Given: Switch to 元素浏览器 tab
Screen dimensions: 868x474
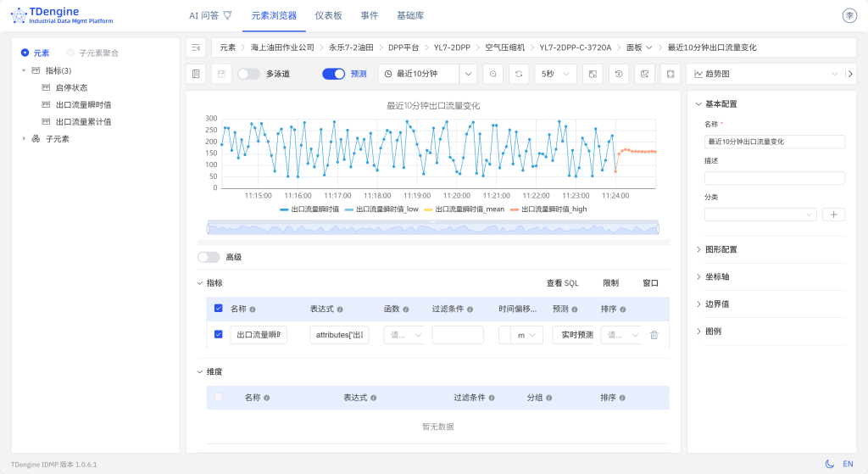Looking at the screenshot, I should pos(274,15).
